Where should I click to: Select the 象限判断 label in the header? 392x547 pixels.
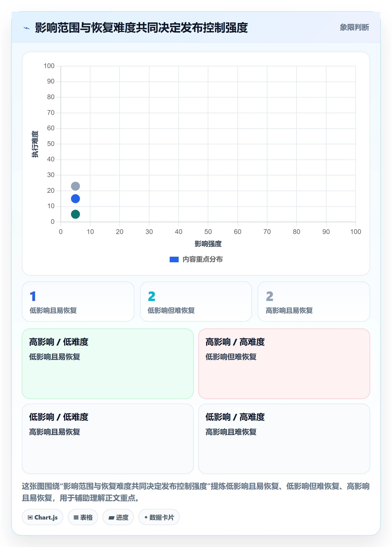coord(354,27)
